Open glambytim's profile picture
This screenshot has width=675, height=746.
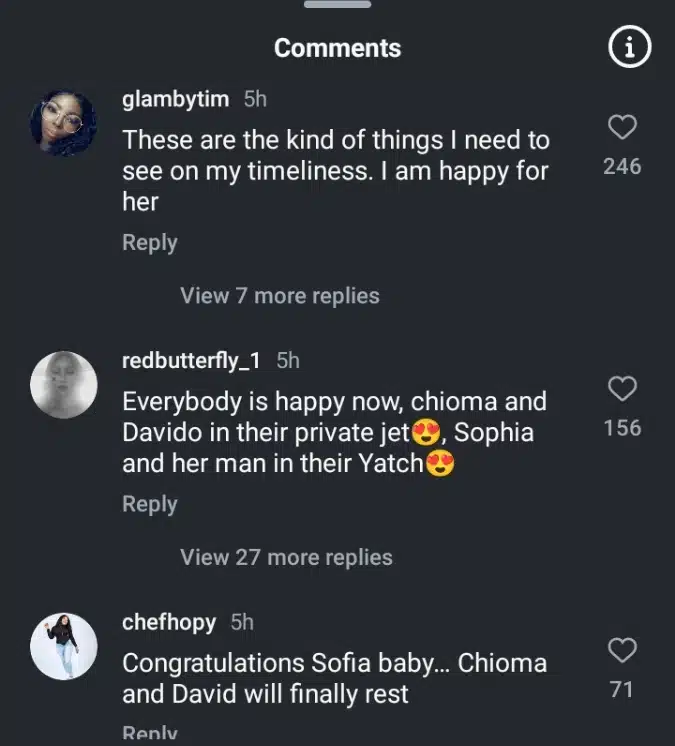(x=63, y=124)
